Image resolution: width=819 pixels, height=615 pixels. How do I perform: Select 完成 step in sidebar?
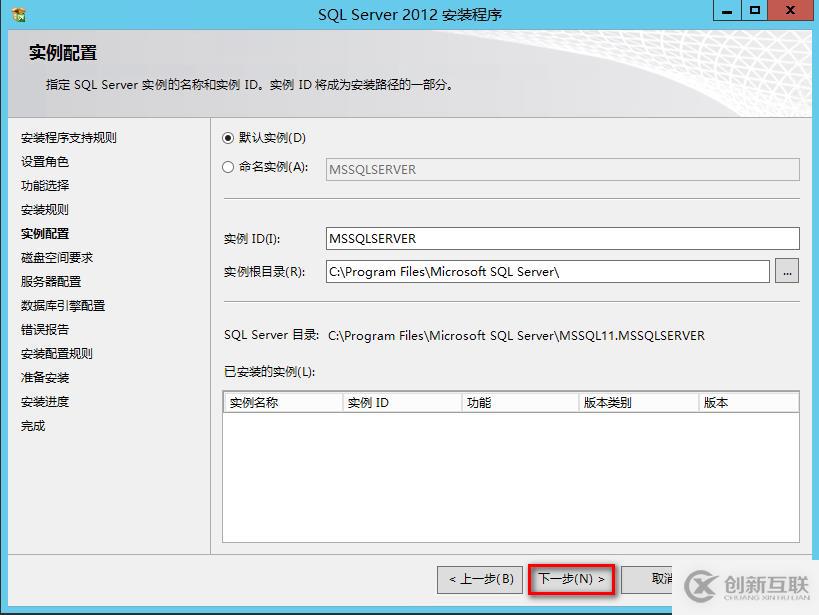tap(33, 426)
